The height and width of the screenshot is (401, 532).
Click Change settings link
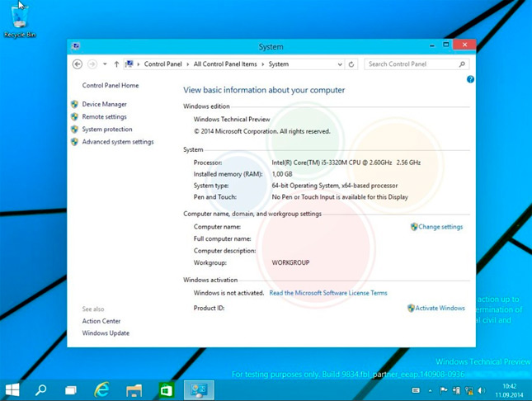[440, 227]
